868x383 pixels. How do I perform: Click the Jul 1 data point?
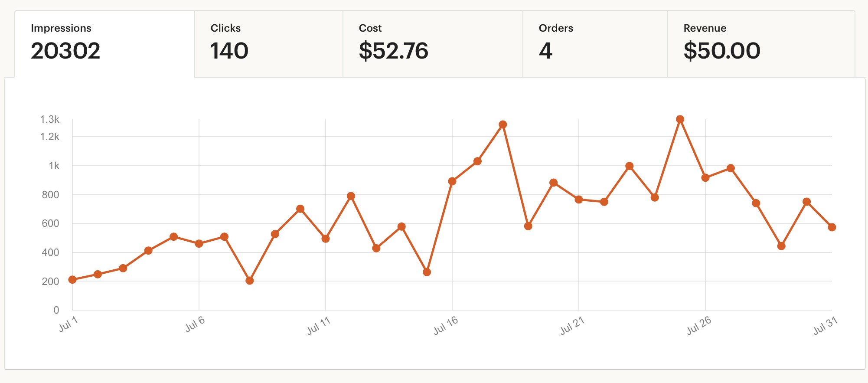coord(72,280)
